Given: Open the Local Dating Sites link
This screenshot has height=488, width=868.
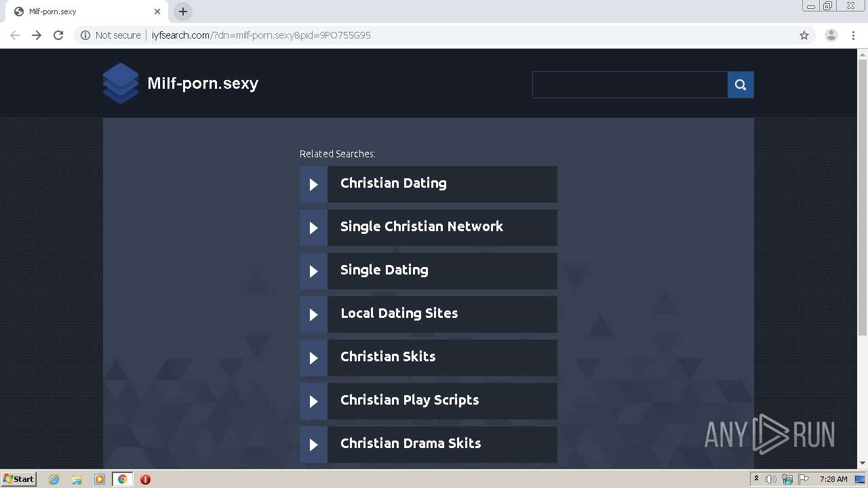Looking at the screenshot, I should pyautogui.click(x=399, y=314).
